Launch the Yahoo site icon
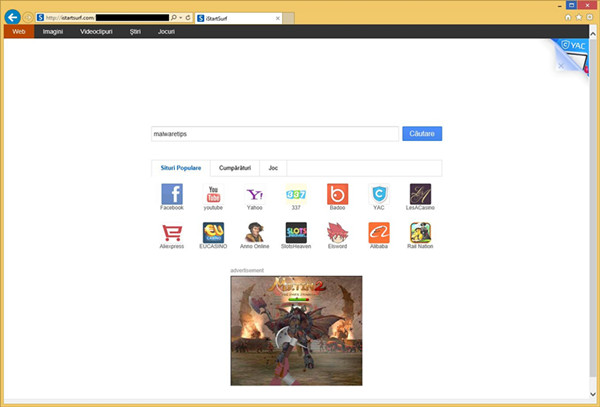This screenshot has width=600, height=407. pyautogui.click(x=254, y=194)
